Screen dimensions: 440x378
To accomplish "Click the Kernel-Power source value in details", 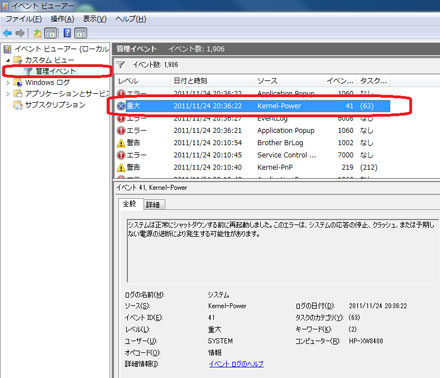I will pyautogui.click(x=227, y=306).
